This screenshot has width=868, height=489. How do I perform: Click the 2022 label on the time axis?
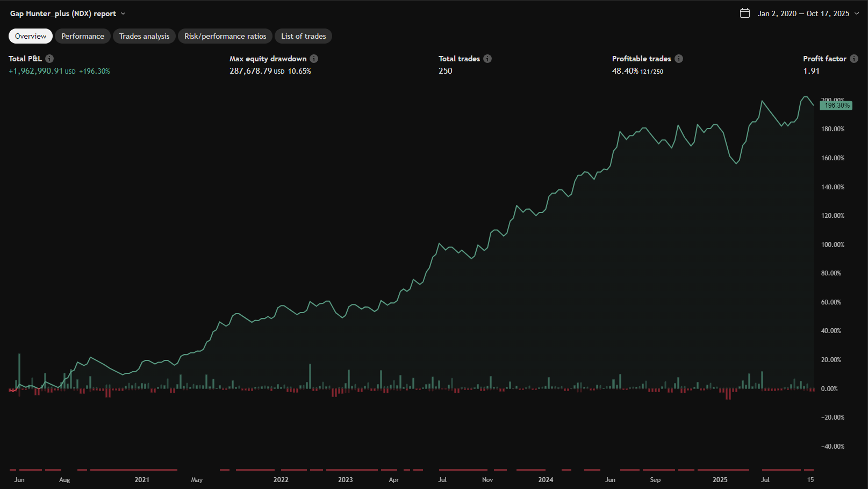(x=281, y=479)
